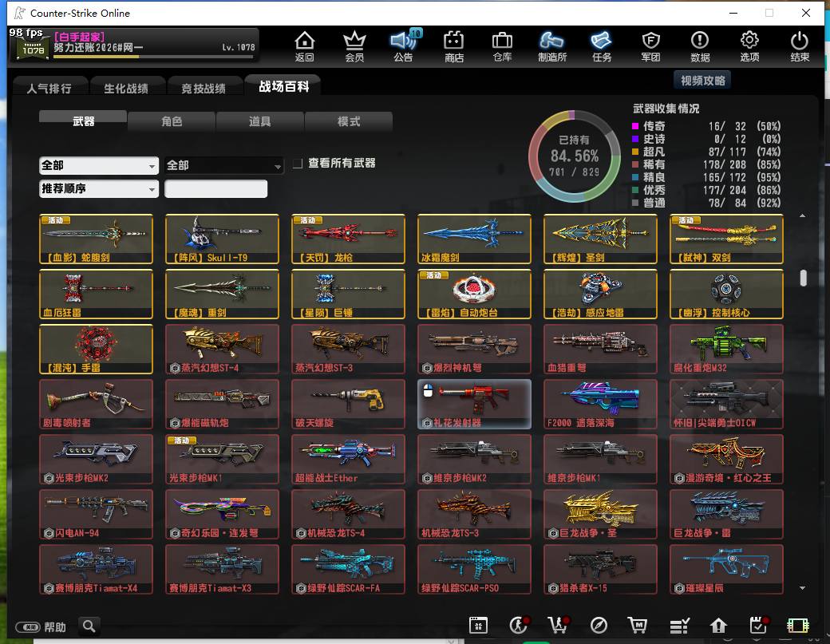The image size is (830, 644).
Task: Click the up-arrow house icon in bottom bar
Action: [x=718, y=626]
